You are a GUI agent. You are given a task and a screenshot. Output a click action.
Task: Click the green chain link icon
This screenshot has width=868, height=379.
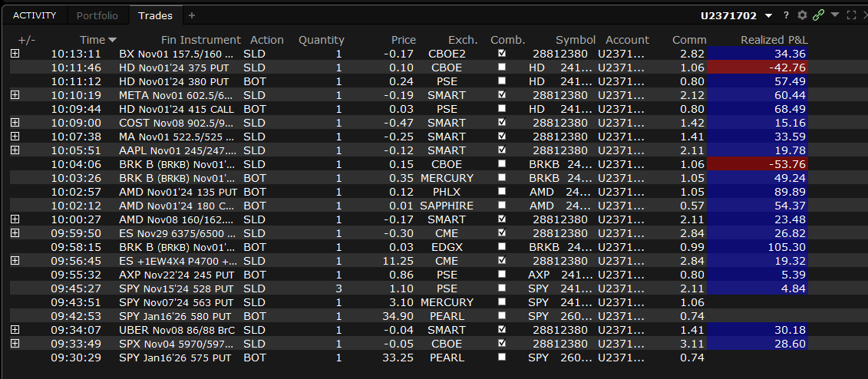(819, 15)
